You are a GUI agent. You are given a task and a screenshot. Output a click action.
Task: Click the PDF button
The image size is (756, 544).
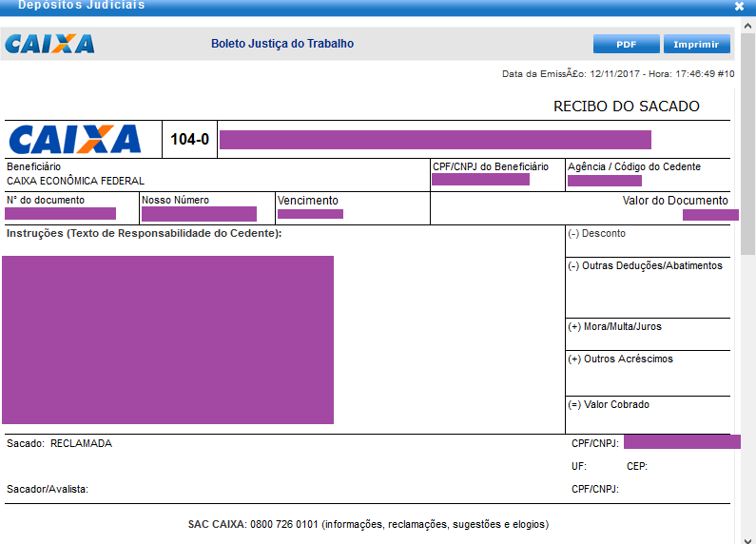pos(627,44)
